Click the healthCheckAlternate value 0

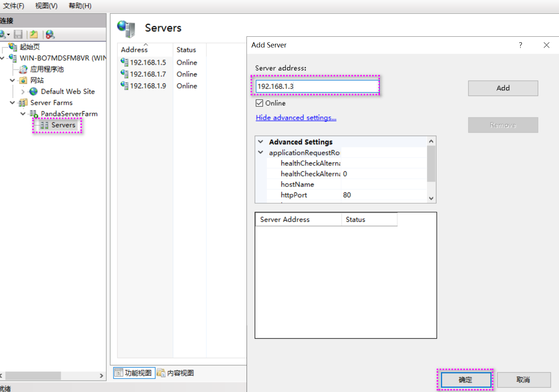(x=384, y=174)
